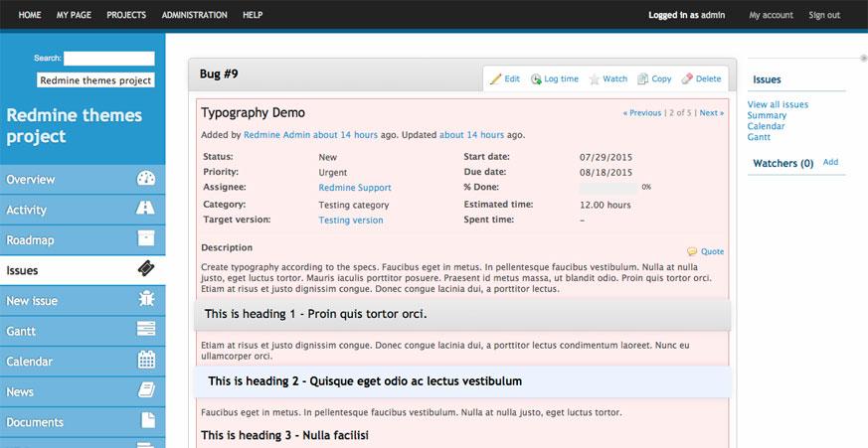Click the New issue bug icon

pos(147,299)
